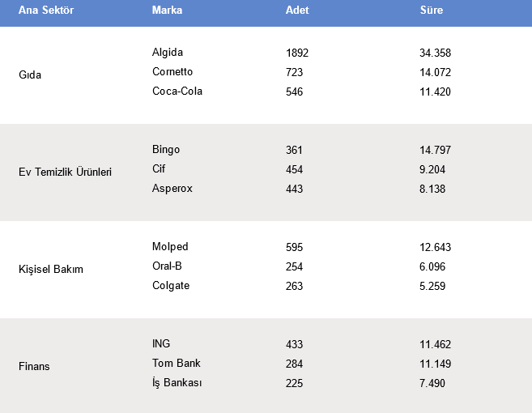Screen dimensions: 532x413
Task: Click the Algida brand name
Action: [168, 53]
